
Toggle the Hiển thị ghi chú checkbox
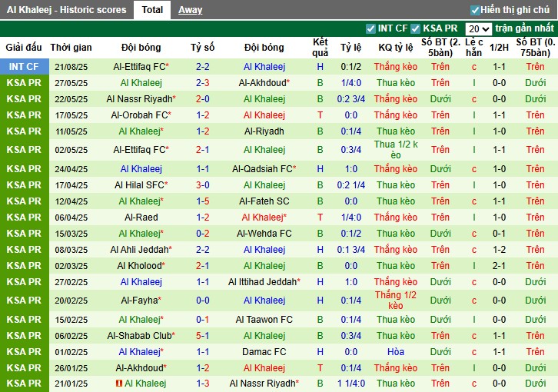(x=475, y=10)
